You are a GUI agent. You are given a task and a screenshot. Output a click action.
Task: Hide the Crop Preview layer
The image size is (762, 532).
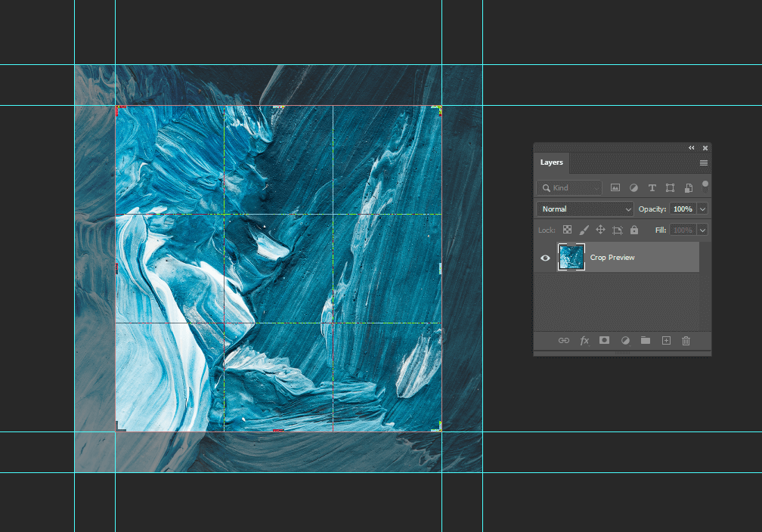click(x=545, y=258)
